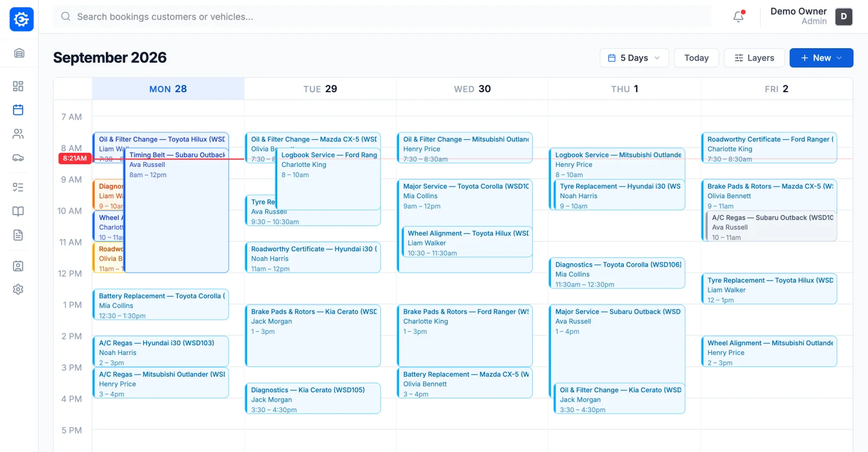Click the 'D' user avatar
The height and width of the screenshot is (452, 868).
click(844, 17)
